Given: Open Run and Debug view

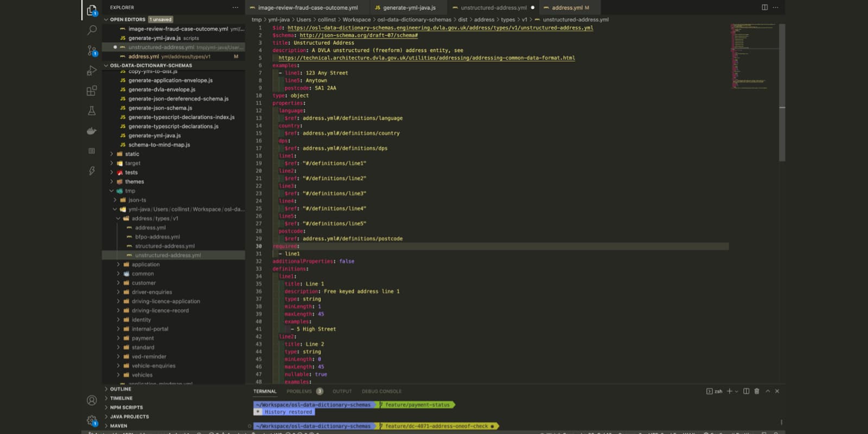Looking at the screenshot, I should tap(92, 71).
